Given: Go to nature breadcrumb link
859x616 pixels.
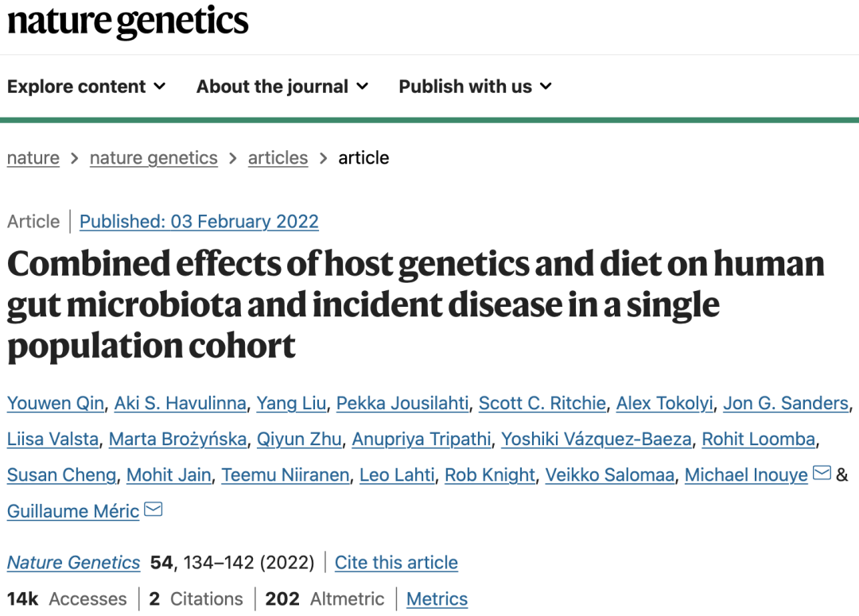Looking at the screenshot, I should pos(33,157).
